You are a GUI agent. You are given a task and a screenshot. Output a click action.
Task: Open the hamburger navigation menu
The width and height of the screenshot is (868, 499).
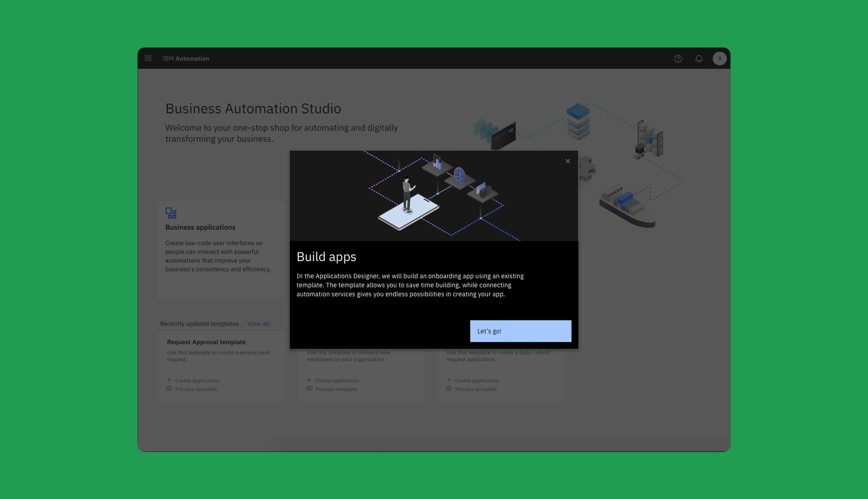(x=148, y=58)
